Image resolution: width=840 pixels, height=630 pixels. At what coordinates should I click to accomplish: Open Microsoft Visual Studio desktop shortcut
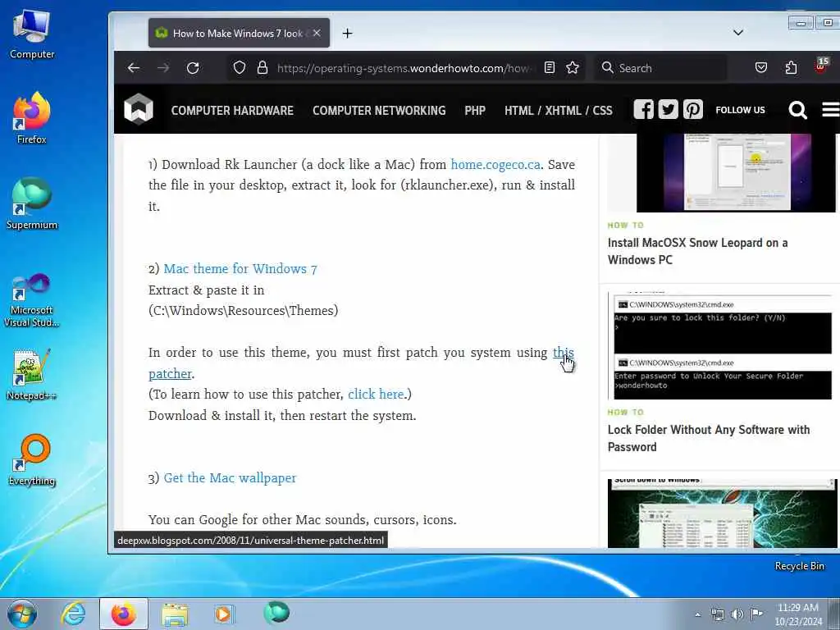tap(32, 300)
